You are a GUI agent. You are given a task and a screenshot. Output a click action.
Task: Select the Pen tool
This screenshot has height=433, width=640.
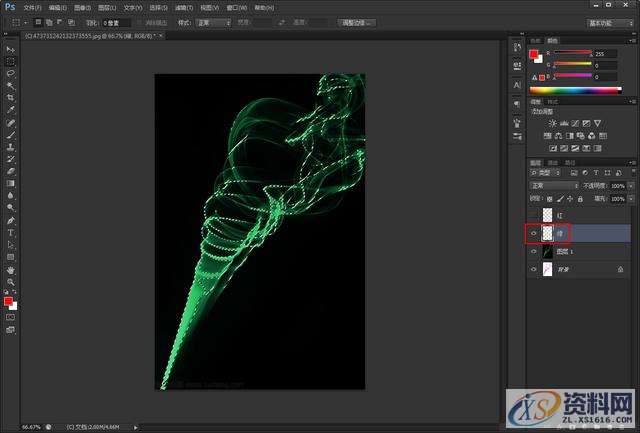click(11, 220)
